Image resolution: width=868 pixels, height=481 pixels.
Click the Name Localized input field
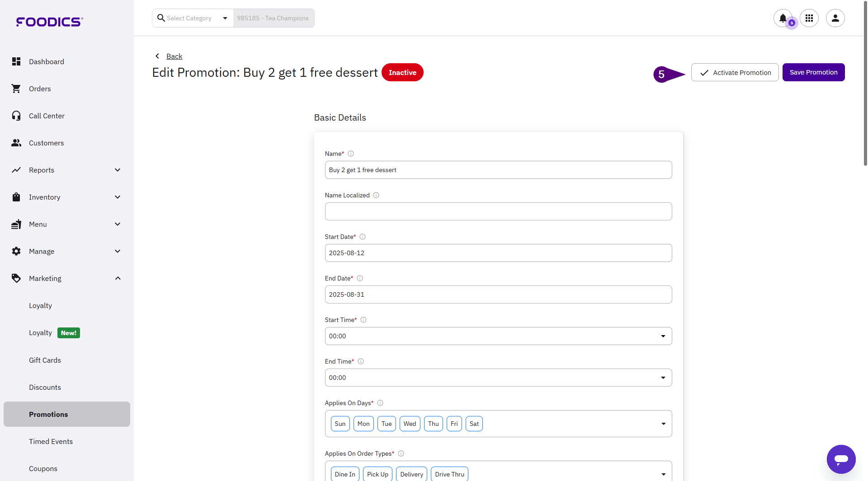[x=498, y=211]
